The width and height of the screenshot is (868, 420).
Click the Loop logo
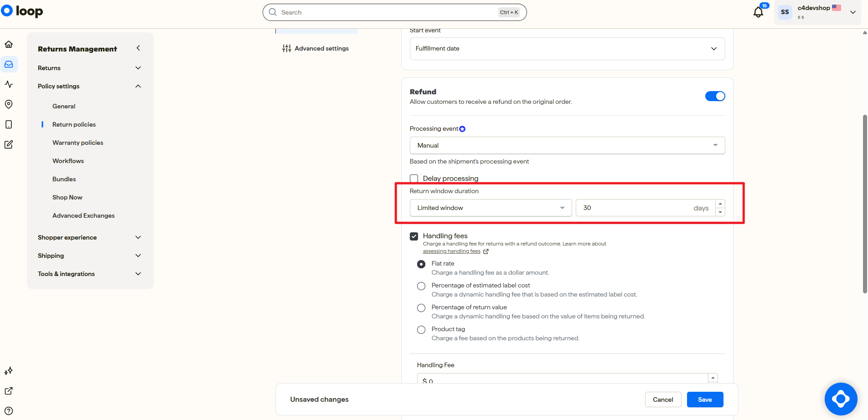click(22, 11)
